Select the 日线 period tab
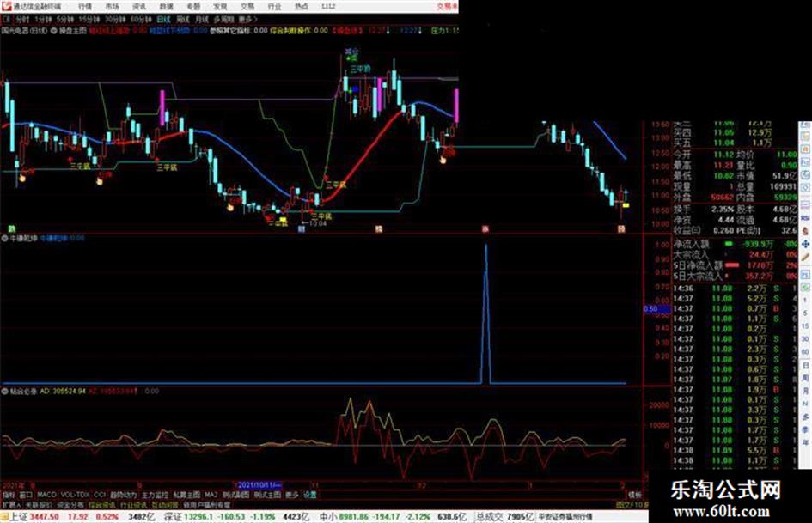Viewport: 812px width, 523px height. click(163, 19)
